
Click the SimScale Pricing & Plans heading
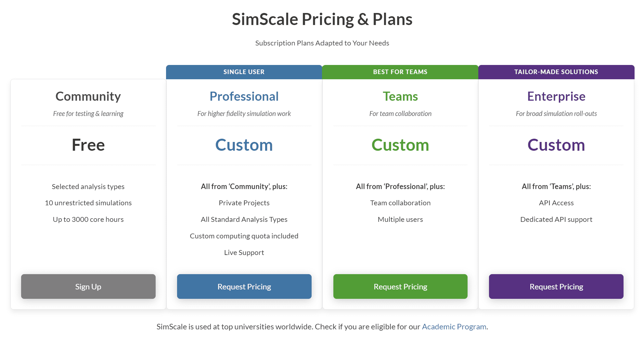(322, 19)
